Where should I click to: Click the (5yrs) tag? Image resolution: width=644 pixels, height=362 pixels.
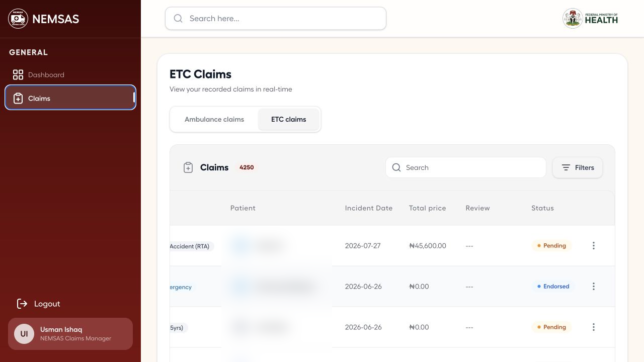coord(179,328)
